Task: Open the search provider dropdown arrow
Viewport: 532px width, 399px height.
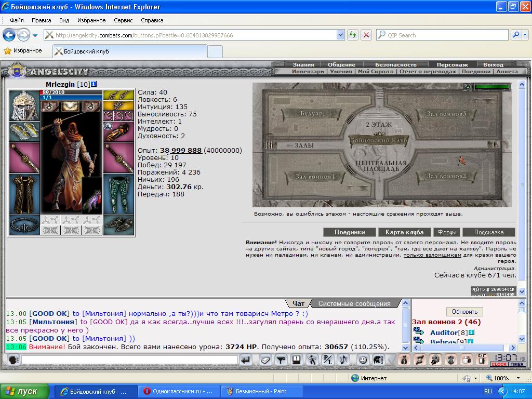Action: point(525,35)
